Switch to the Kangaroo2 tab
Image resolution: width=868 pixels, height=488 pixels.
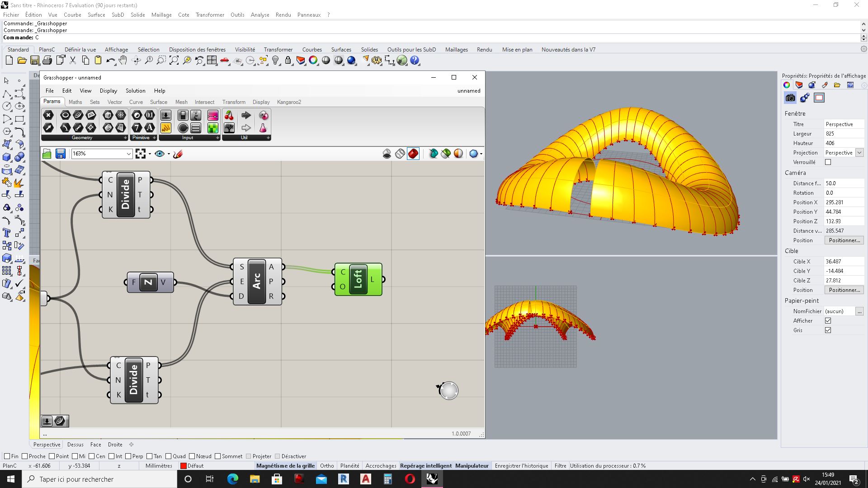(289, 102)
